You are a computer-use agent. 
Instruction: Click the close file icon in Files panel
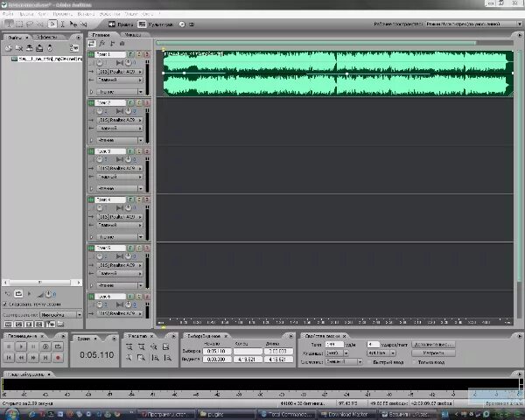(19, 48)
